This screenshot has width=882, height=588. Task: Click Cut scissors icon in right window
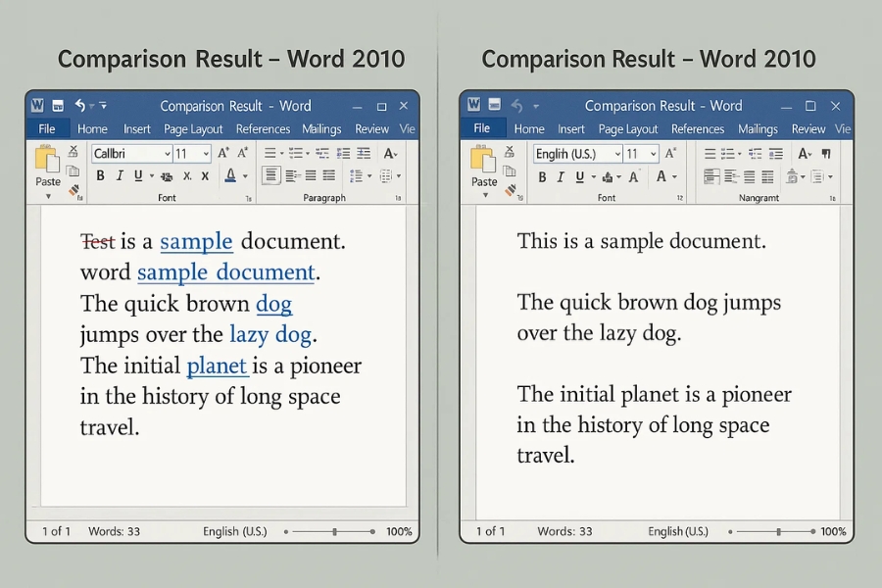pos(511,151)
